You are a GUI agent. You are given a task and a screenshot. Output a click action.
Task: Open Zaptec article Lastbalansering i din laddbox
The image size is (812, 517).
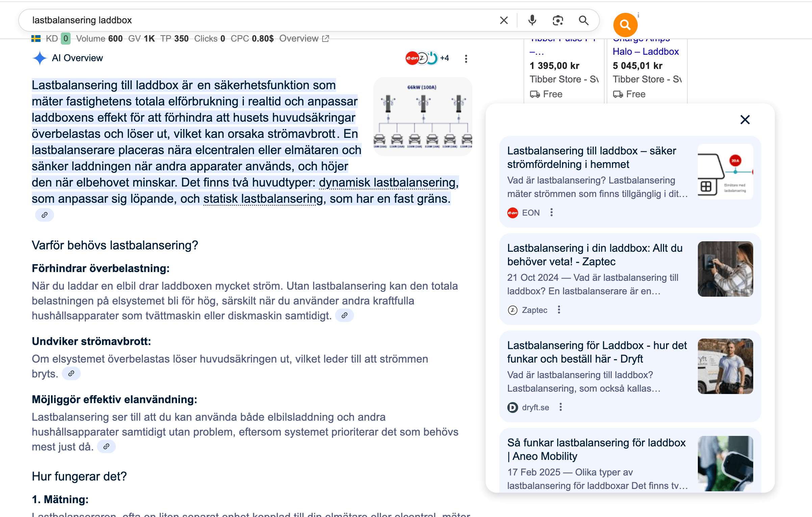(x=595, y=255)
